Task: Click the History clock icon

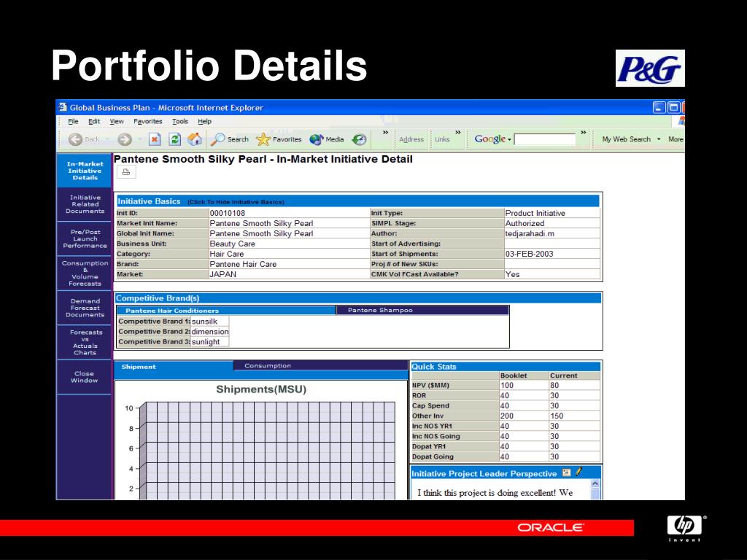Action: (359, 139)
